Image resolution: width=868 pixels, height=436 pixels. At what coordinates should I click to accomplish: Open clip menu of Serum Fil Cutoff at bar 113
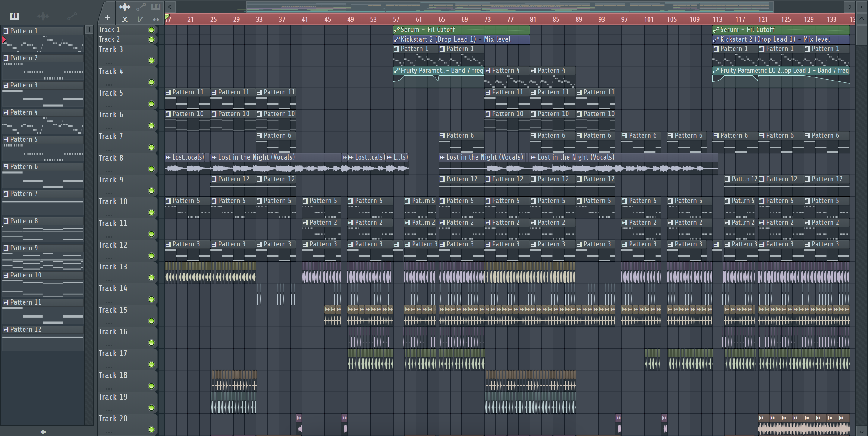(716, 30)
